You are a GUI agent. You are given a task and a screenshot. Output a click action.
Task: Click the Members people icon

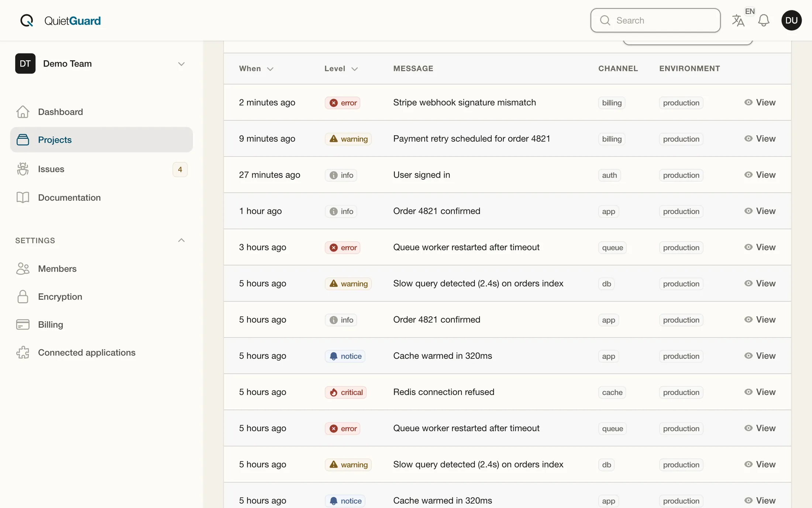[23, 269]
